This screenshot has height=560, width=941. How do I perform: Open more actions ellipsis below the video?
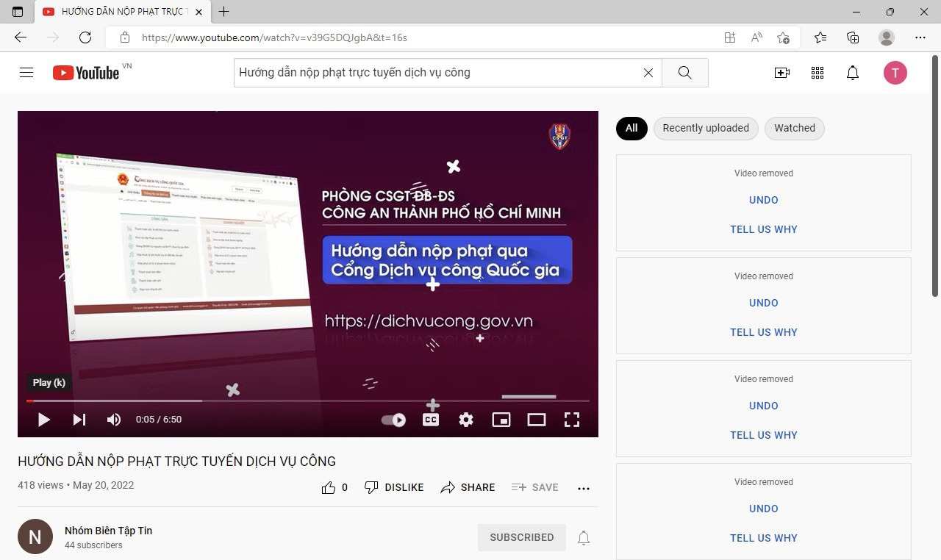[x=584, y=488]
